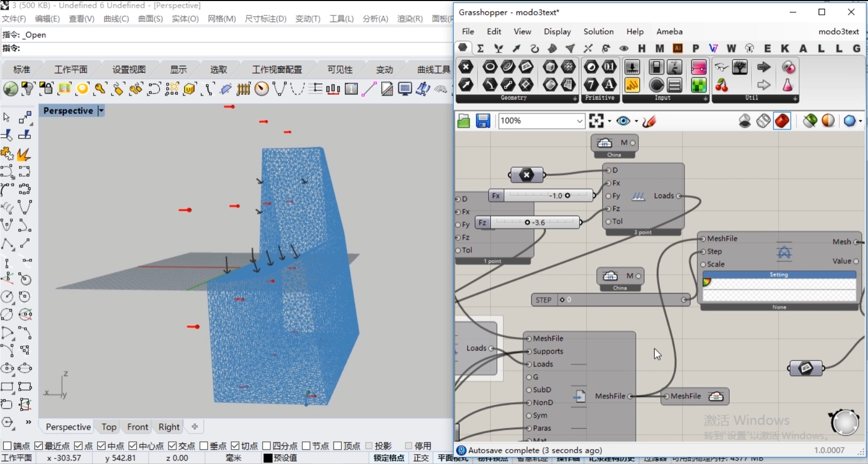868x464 pixels.
Task: Click the Grasshopper save file icon
Action: coord(483,121)
